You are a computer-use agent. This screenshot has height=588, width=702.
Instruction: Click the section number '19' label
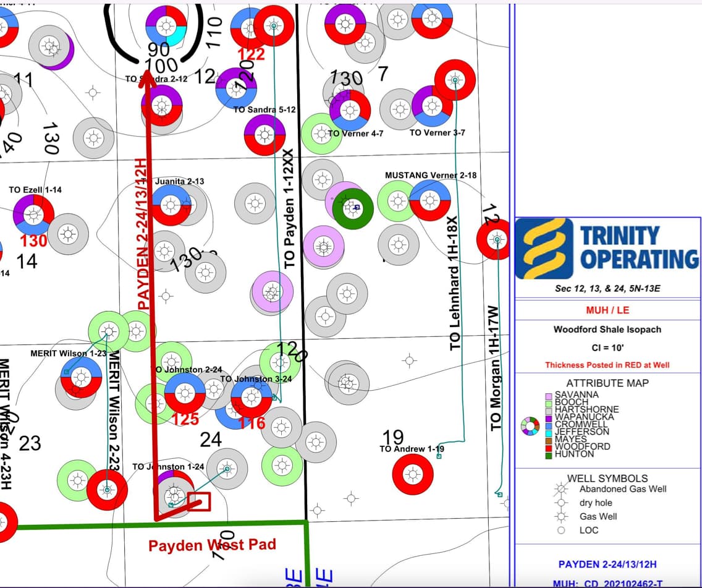(x=393, y=438)
